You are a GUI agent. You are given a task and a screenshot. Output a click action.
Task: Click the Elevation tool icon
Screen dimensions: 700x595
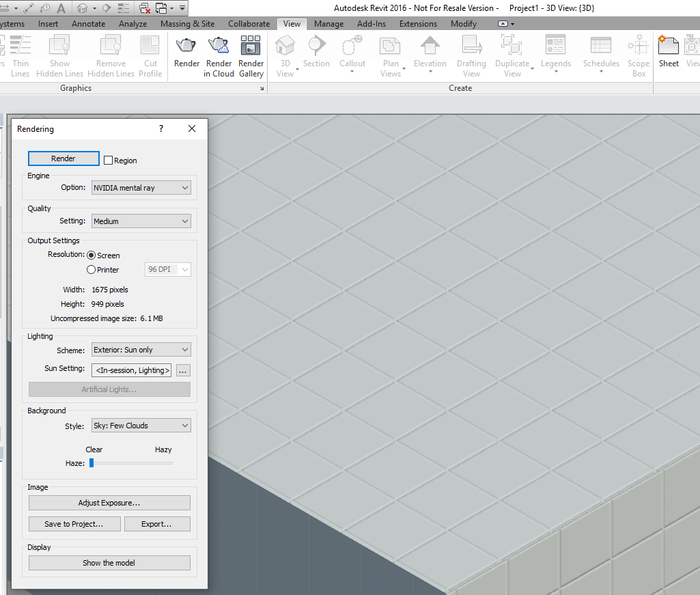coord(430,46)
